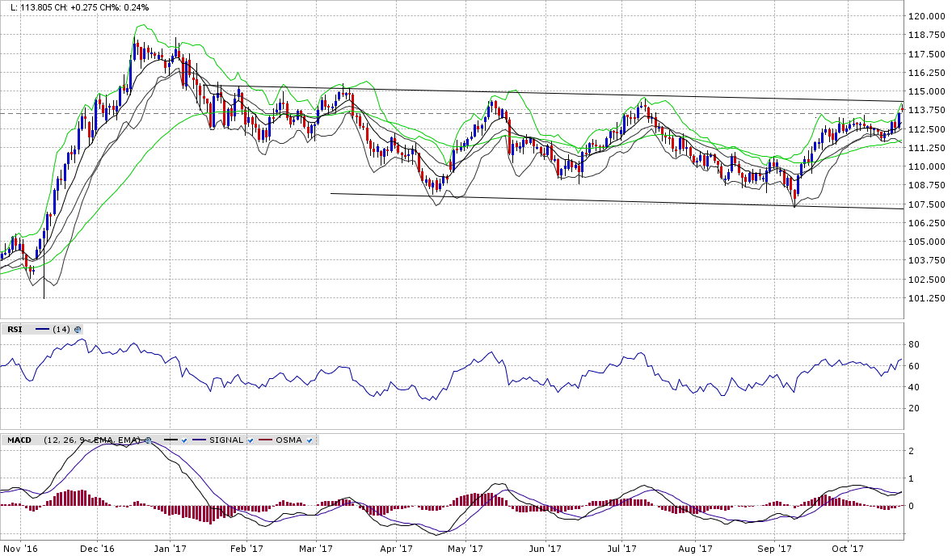Image resolution: width=952 pixels, height=560 pixels.
Task: Select the OSMA legend label
Action: click(x=289, y=440)
